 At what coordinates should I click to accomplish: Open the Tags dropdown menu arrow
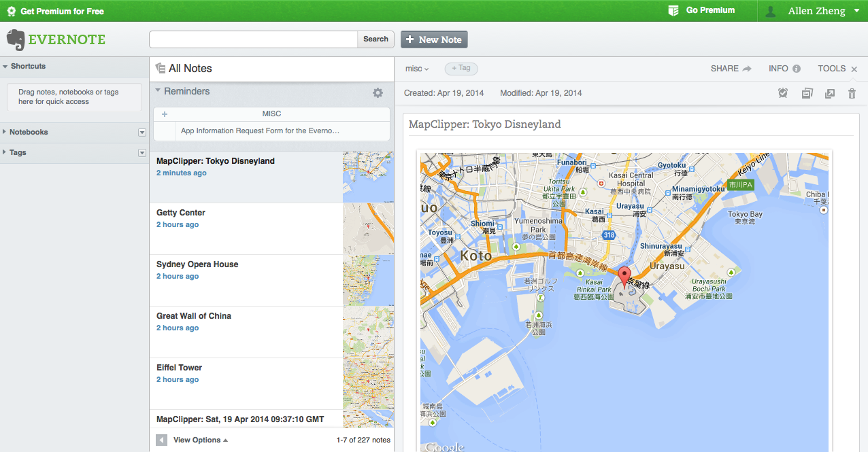click(142, 153)
